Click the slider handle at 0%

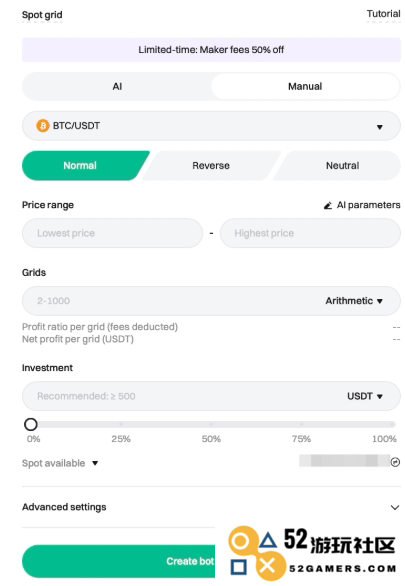pos(31,424)
